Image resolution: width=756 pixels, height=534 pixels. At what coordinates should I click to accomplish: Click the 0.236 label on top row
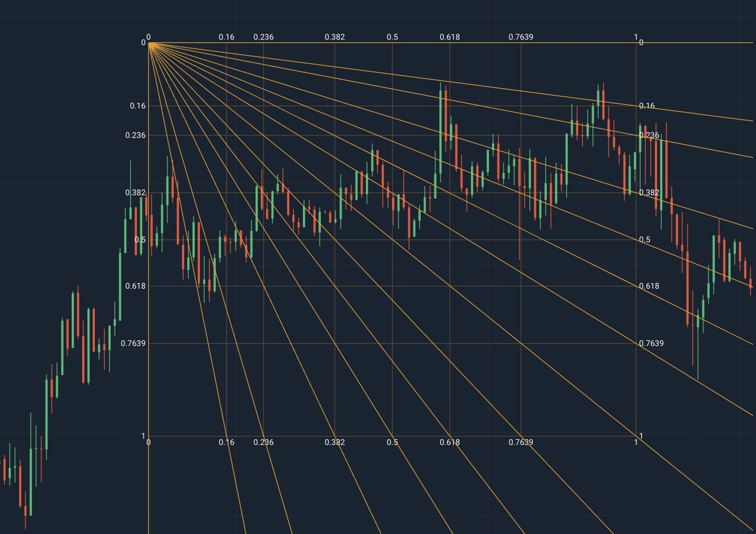263,37
